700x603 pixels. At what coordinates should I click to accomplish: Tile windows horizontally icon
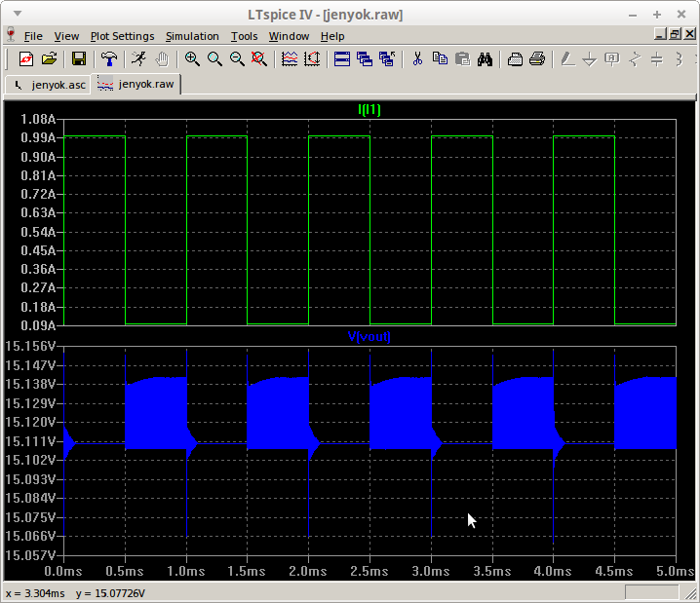[342, 58]
